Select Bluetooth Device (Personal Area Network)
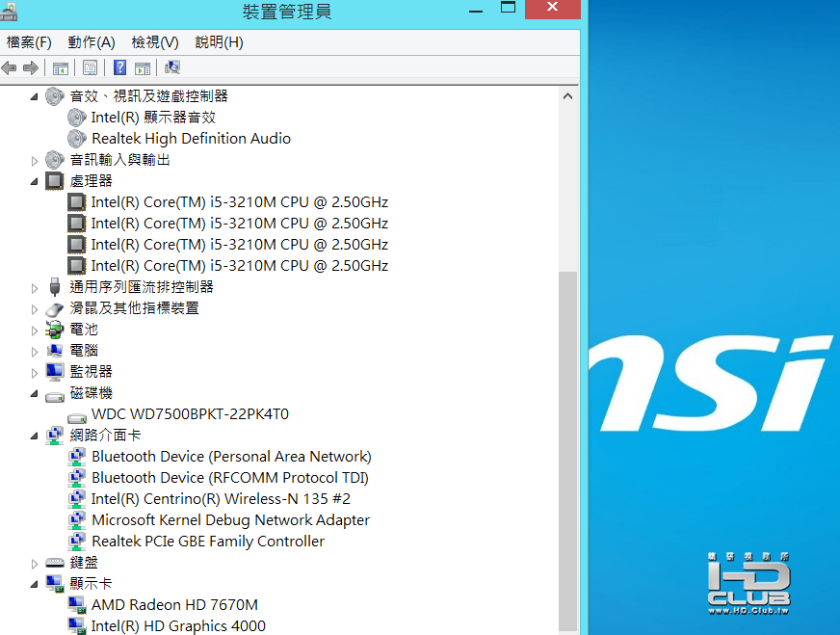This screenshot has height=635, width=840. pos(231,457)
